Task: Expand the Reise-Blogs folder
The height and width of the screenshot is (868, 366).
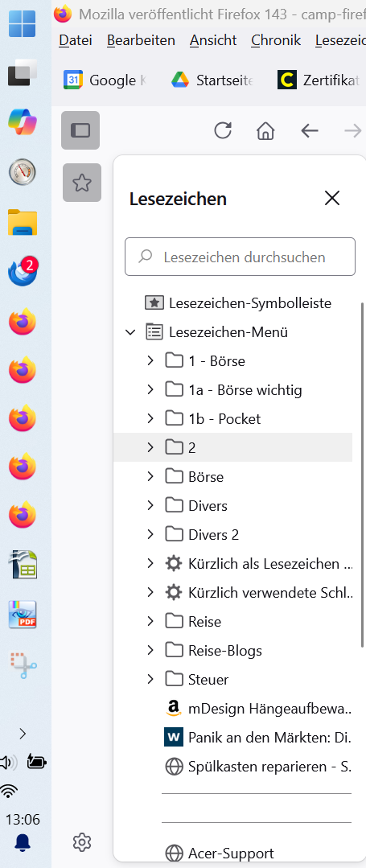Action: point(150,651)
